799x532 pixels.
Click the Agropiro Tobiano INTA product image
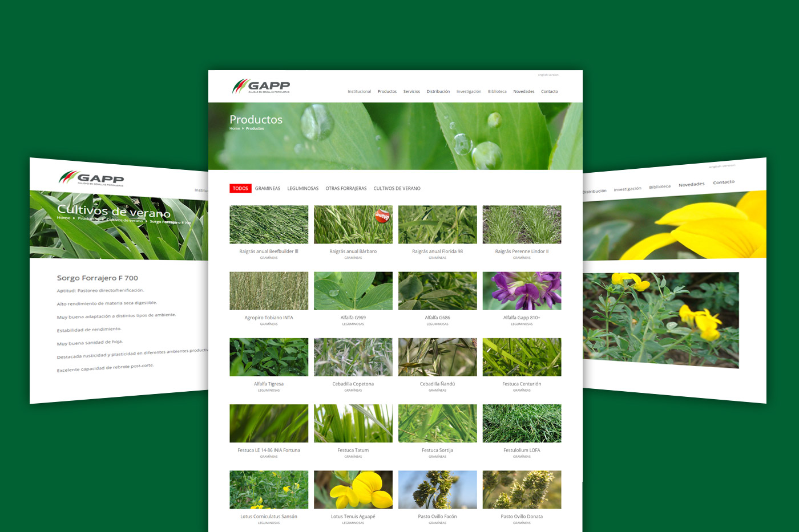tap(269, 291)
